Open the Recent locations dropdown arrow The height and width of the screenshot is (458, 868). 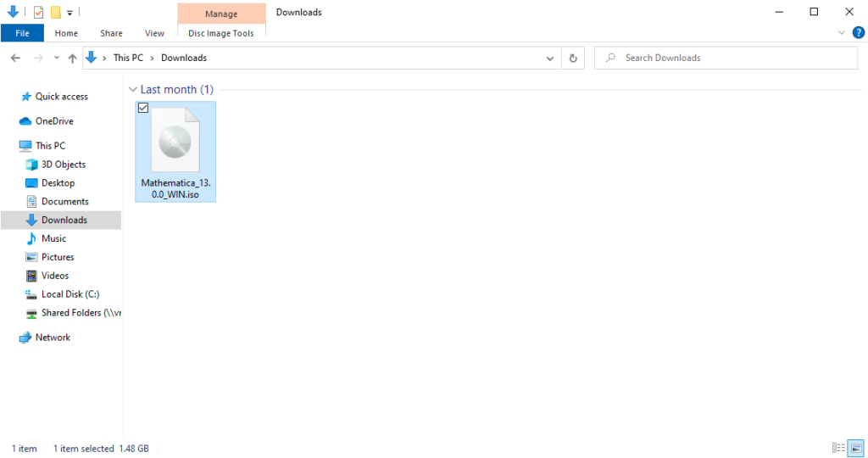click(x=57, y=58)
